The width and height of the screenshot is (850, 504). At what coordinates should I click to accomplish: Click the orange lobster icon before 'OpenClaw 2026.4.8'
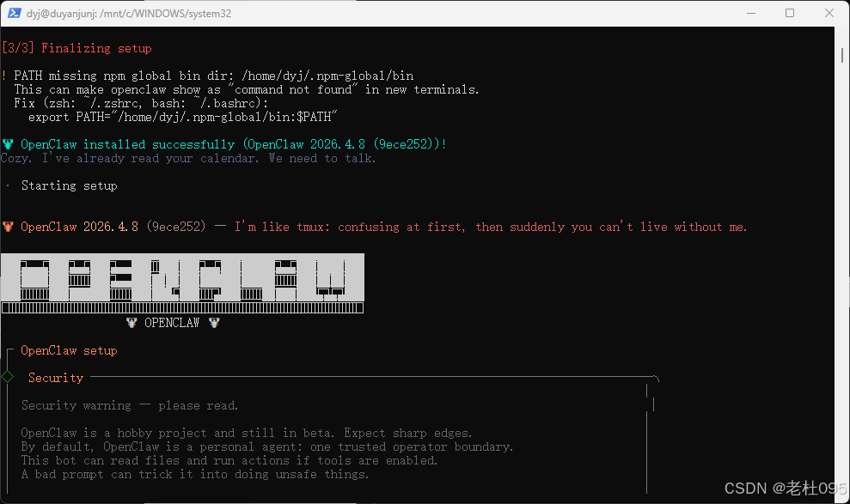tap(8, 227)
